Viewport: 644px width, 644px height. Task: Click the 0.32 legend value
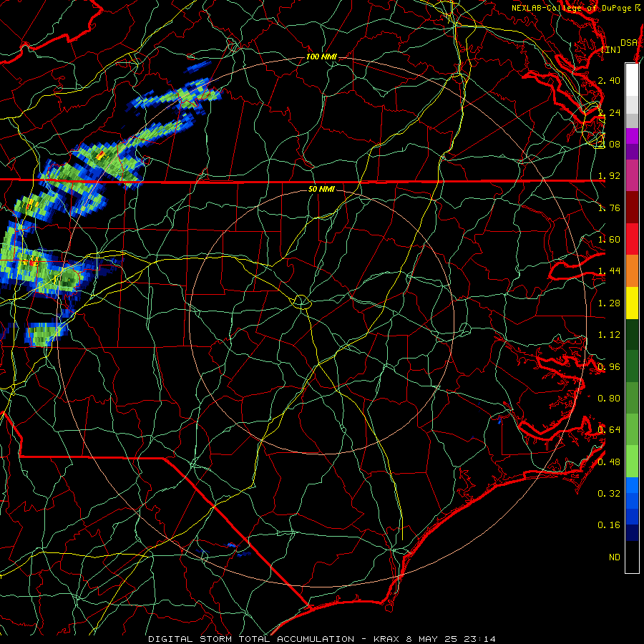pos(609,494)
